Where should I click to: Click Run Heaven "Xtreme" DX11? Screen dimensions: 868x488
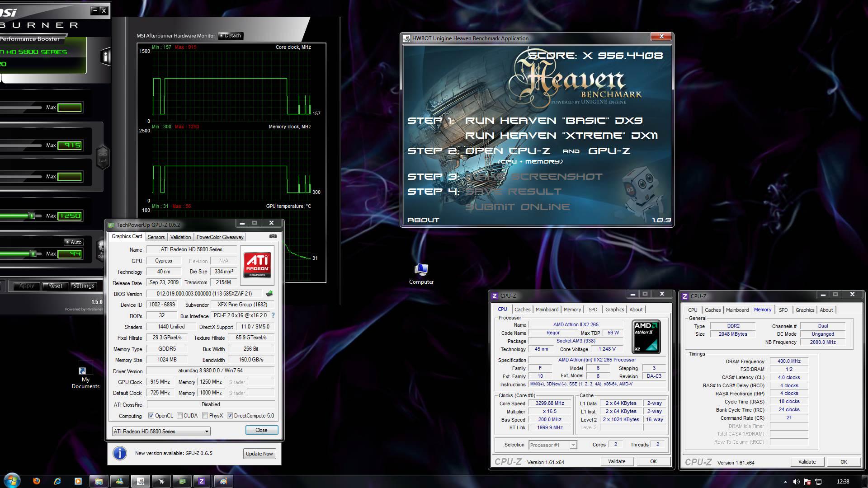pos(561,136)
